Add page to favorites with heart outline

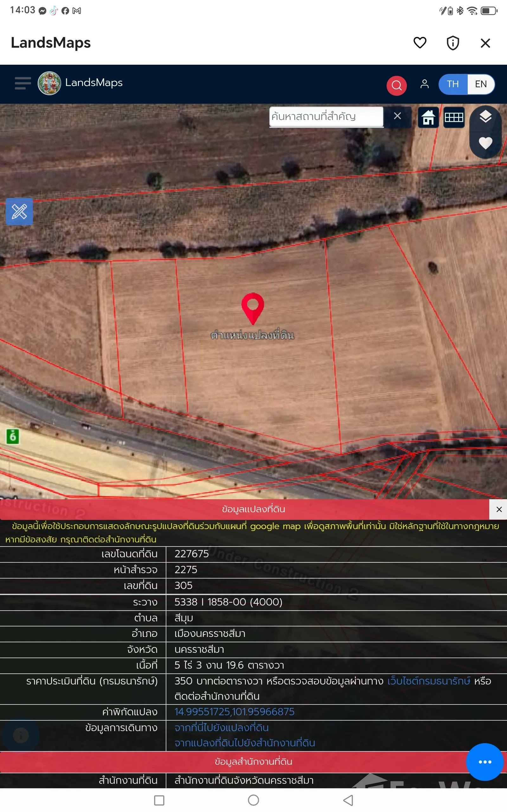point(420,43)
